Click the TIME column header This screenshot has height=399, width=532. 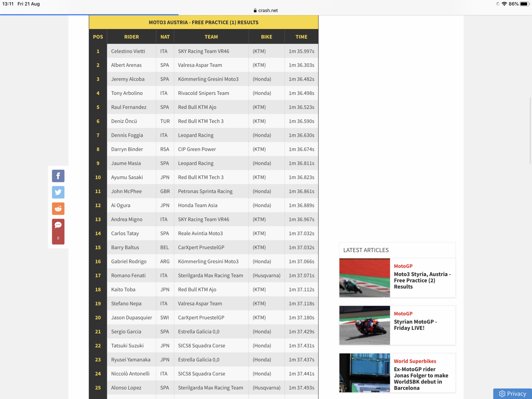(301, 37)
